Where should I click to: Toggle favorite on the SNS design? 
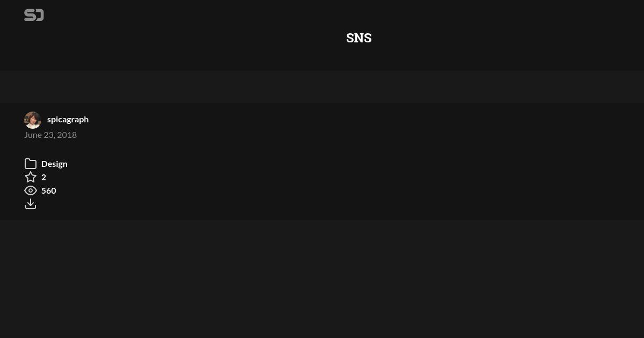pyautogui.click(x=31, y=177)
